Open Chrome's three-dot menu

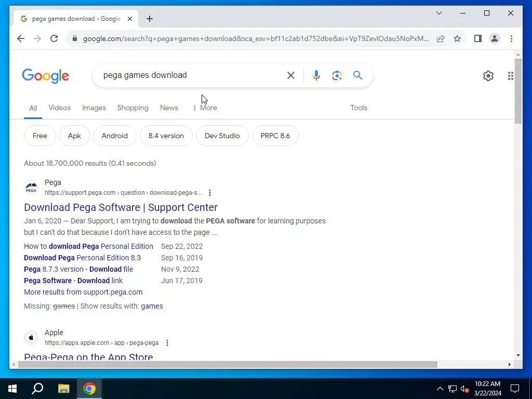[511, 38]
